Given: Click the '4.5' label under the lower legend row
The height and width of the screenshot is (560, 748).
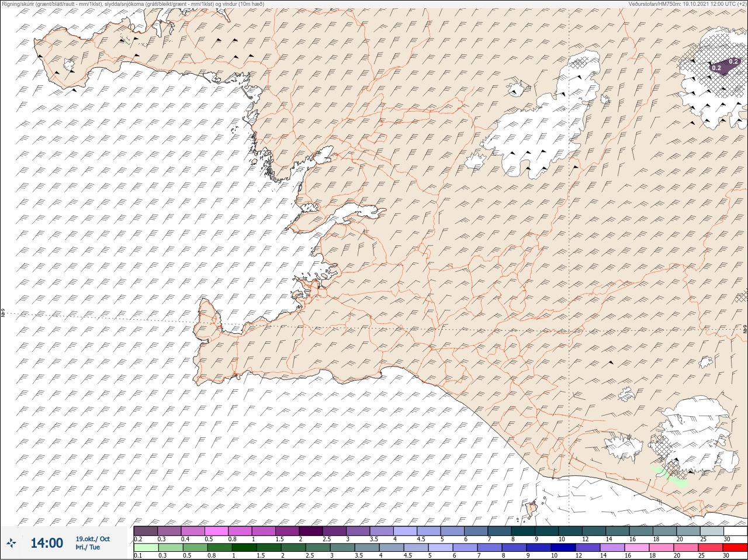Looking at the screenshot, I should point(408,555).
